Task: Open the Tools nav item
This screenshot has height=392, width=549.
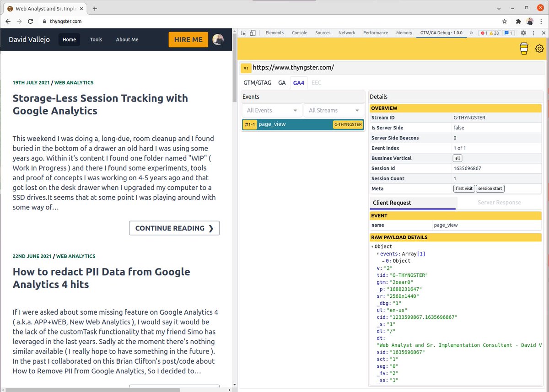Action: coord(96,39)
